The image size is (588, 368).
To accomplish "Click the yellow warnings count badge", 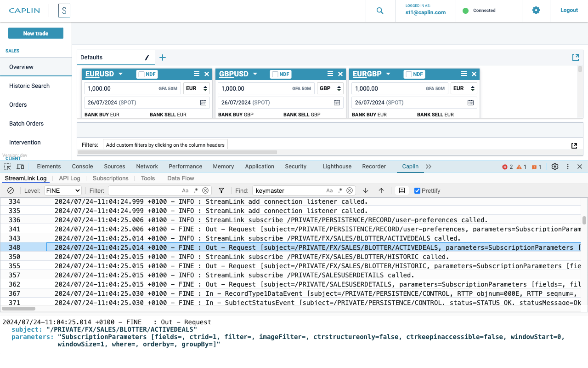I will [x=521, y=167].
